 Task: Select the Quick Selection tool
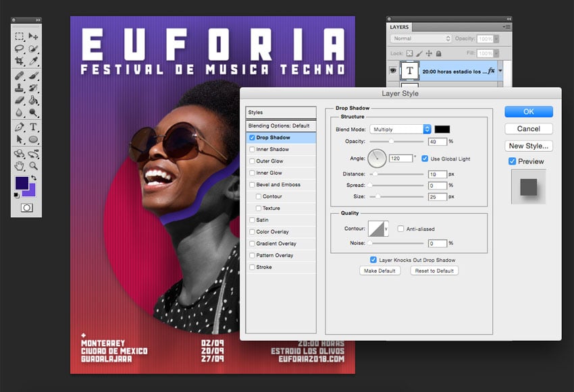coord(33,49)
